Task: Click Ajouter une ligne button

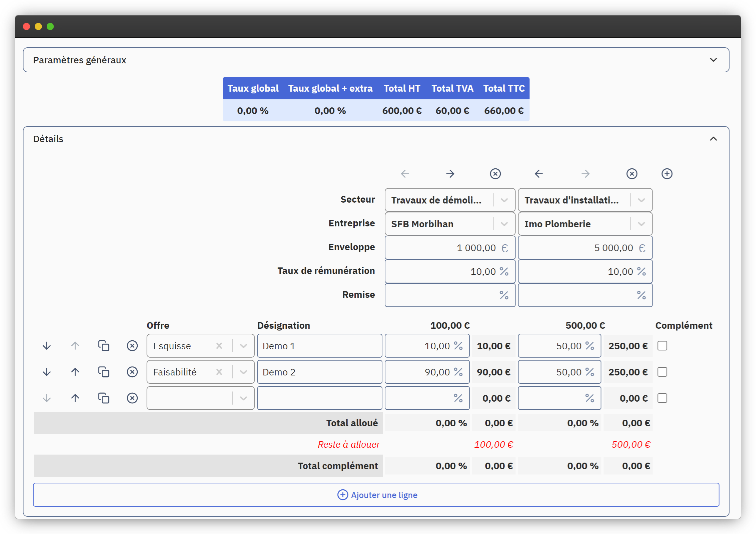Action: [x=376, y=494]
